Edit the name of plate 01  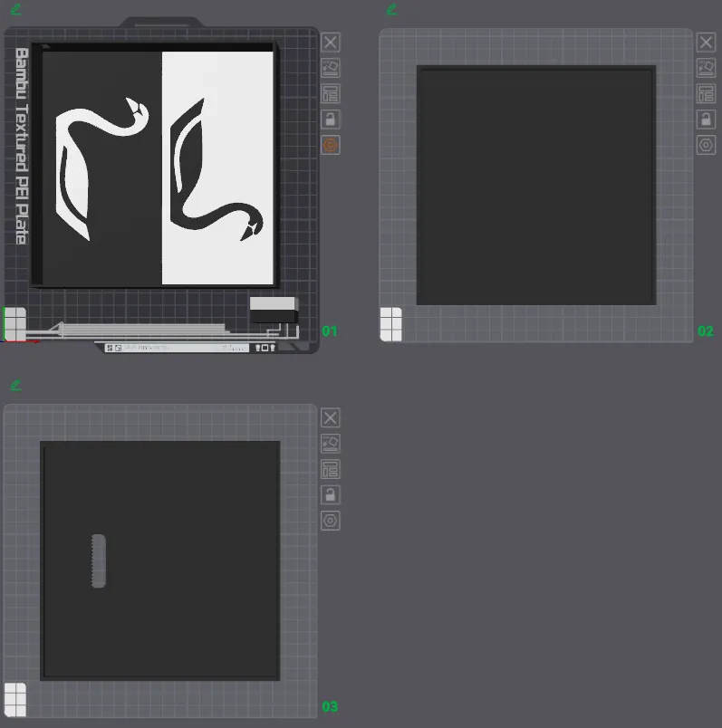click(16, 10)
